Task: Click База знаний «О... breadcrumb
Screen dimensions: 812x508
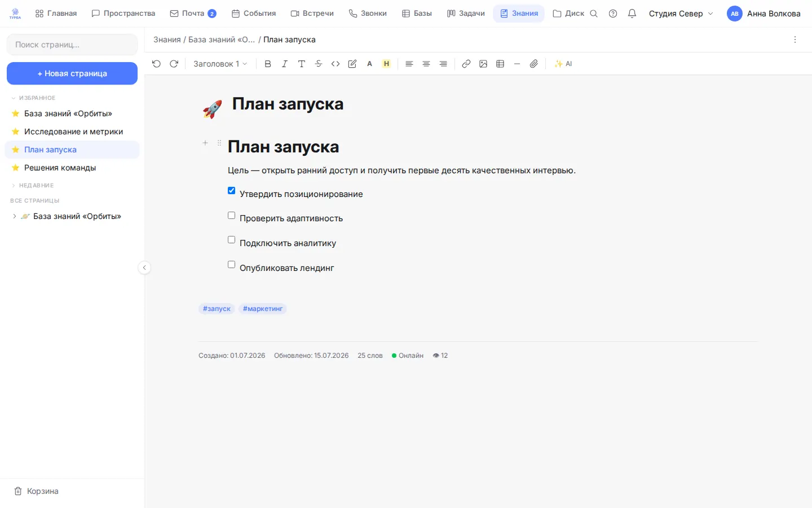Action: [x=222, y=40]
